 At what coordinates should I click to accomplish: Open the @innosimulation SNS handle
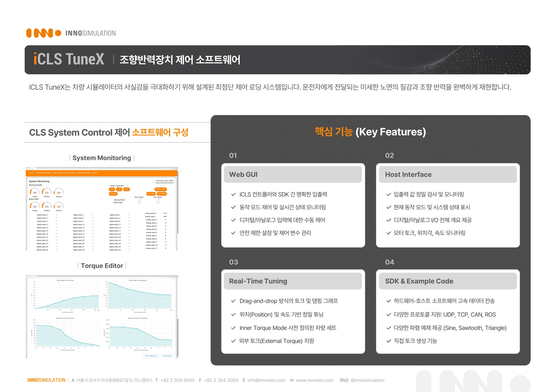(x=367, y=380)
